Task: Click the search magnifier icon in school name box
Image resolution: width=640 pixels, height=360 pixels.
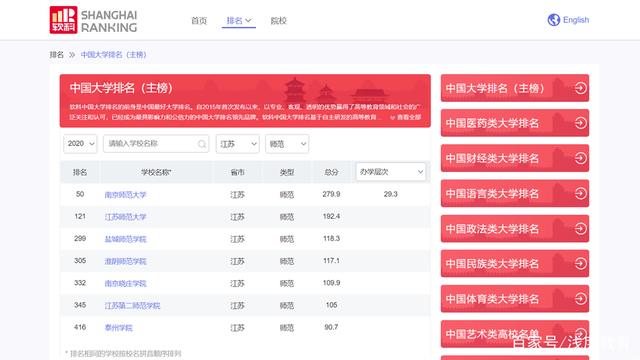Action: [x=202, y=144]
